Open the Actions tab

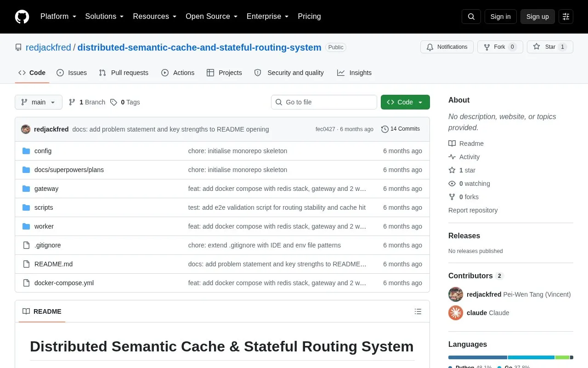pos(178,73)
